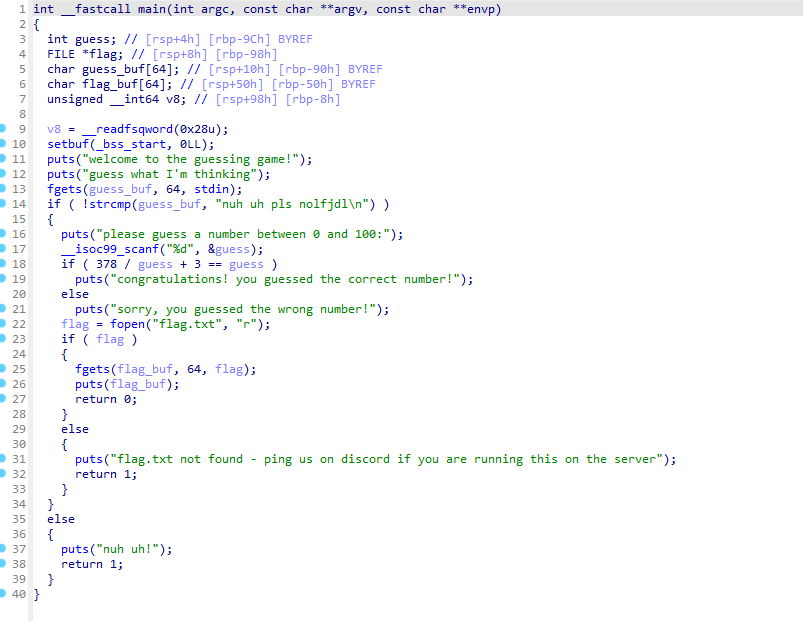Click the fgets call on line 13
Viewport: 803px width, 621px height.
(x=65, y=189)
